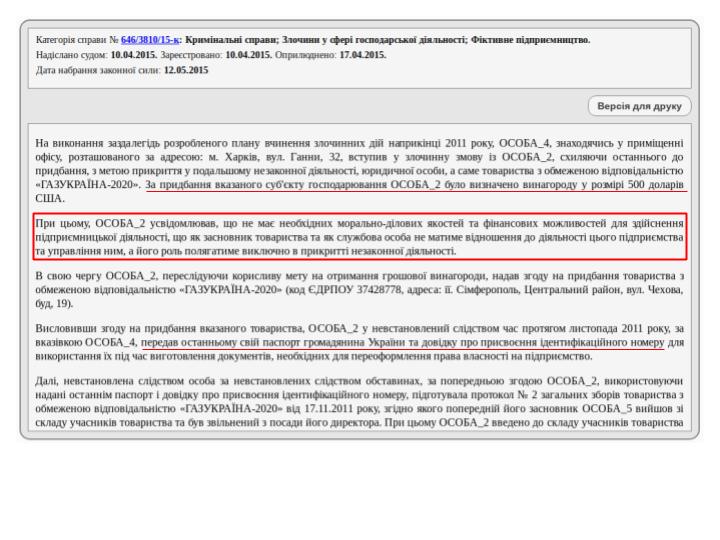Click the 'Категорія справи №' label
The image size is (720, 540).
pos(76,40)
